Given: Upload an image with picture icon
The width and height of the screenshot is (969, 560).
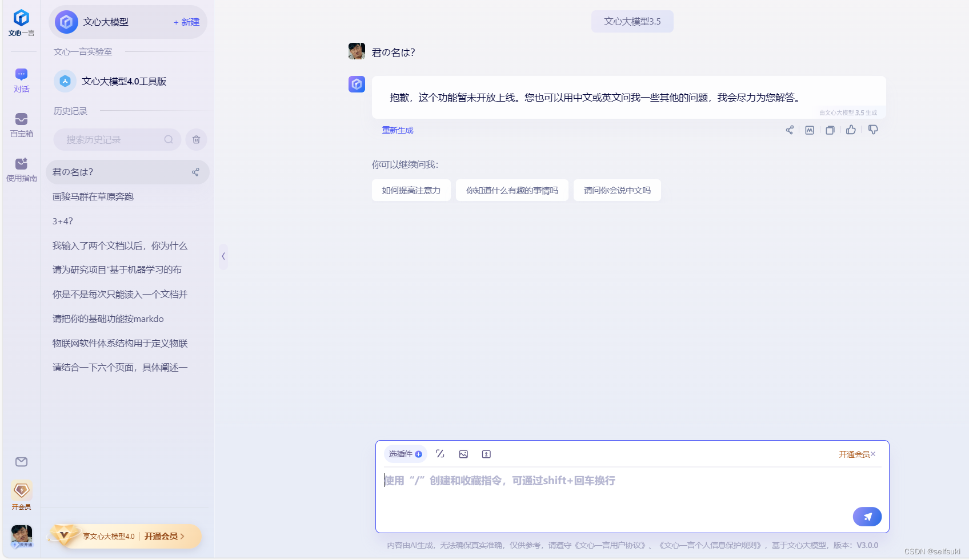Looking at the screenshot, I should pyautogui.click(x=463, y=454).
